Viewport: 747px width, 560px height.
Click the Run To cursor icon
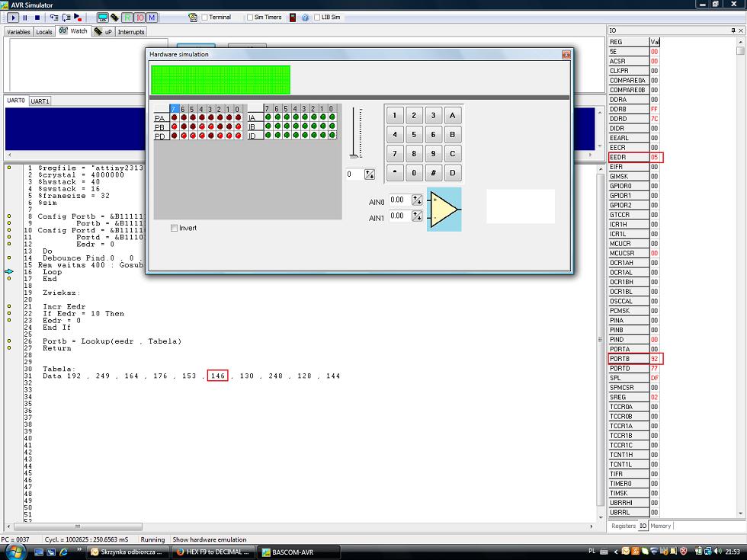click(x=78, y=18)
